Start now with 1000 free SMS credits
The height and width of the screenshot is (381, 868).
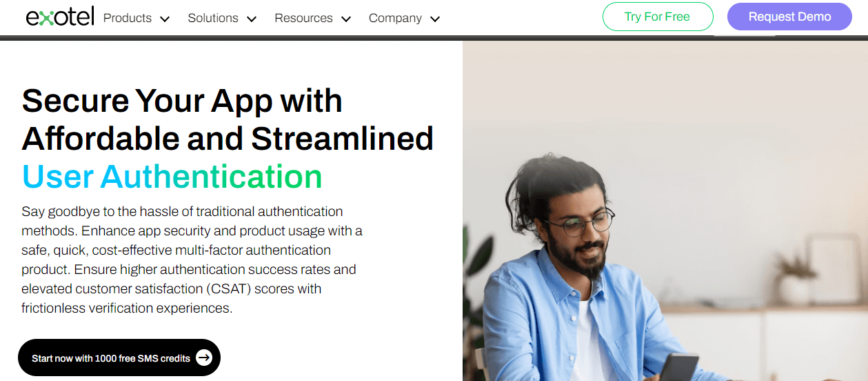point(111,358)
